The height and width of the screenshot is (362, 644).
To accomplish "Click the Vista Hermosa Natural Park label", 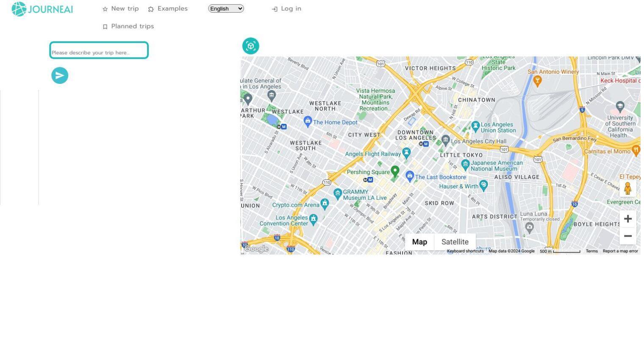I will [375, 99].
